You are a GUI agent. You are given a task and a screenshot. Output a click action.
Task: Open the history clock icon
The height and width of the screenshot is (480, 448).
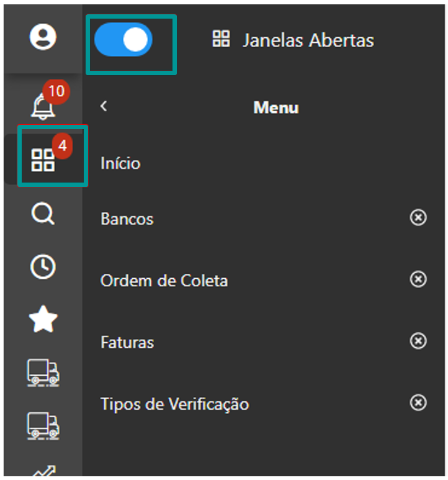tap(43, 267)
